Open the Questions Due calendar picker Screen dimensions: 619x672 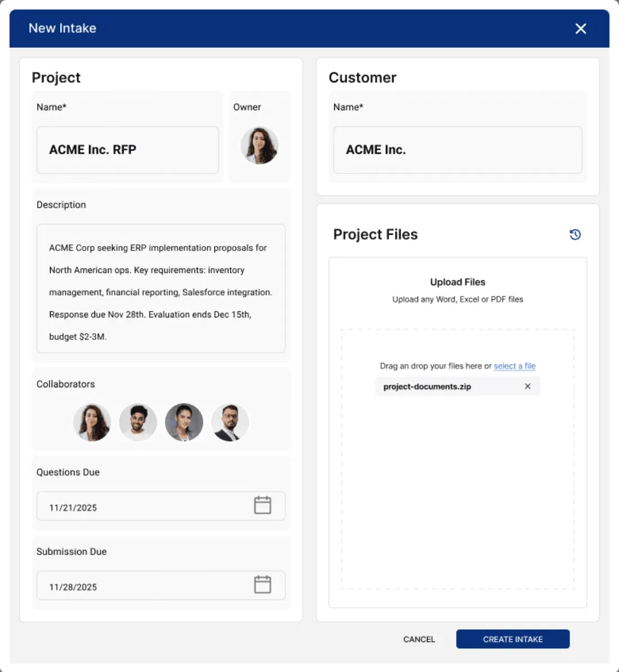(263, 505)
